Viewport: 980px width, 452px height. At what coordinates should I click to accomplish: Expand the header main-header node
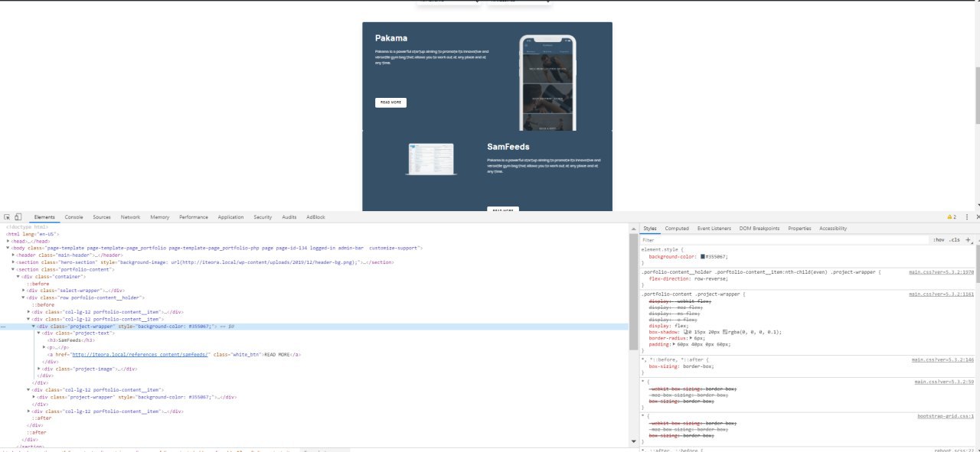tap(14, 255)
